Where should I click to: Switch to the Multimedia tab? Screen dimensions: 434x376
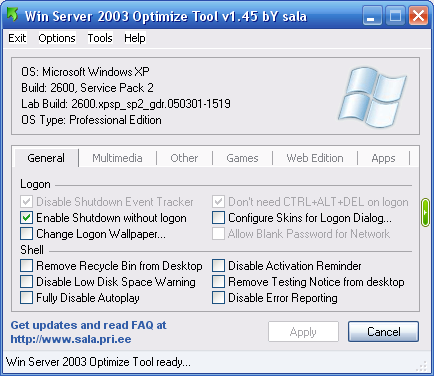point(117,158)
